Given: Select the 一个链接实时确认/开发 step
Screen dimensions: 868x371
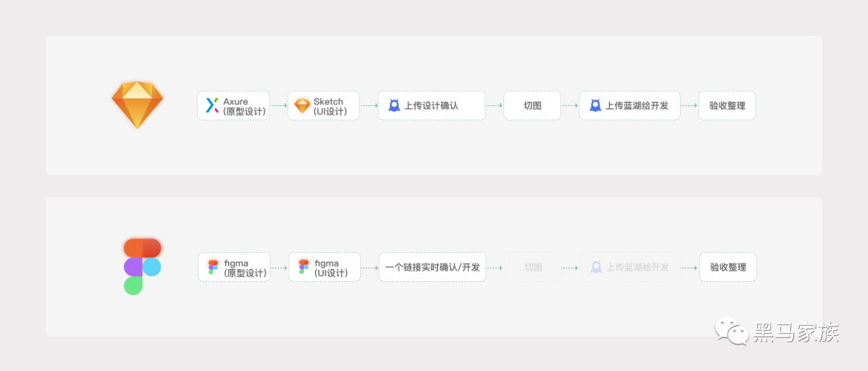Looking at the screenshot, I should click(x=432, y=267).
